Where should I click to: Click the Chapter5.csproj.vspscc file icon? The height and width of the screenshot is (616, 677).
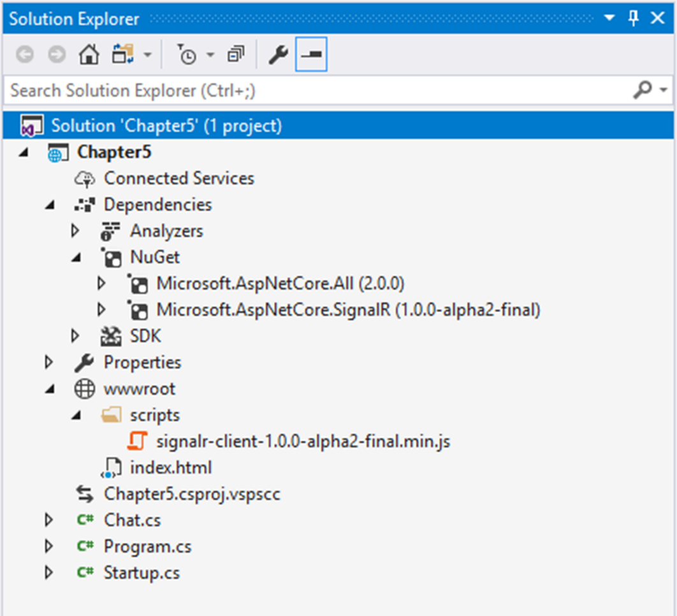coord(85,494)
